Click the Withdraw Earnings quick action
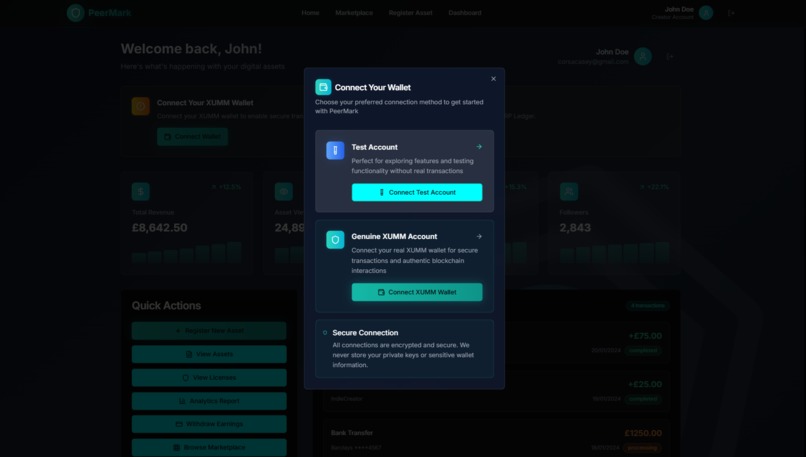Image resolution: width=806 pixels, height=457 pixels. pyautogui.click(x=209, y=424)
